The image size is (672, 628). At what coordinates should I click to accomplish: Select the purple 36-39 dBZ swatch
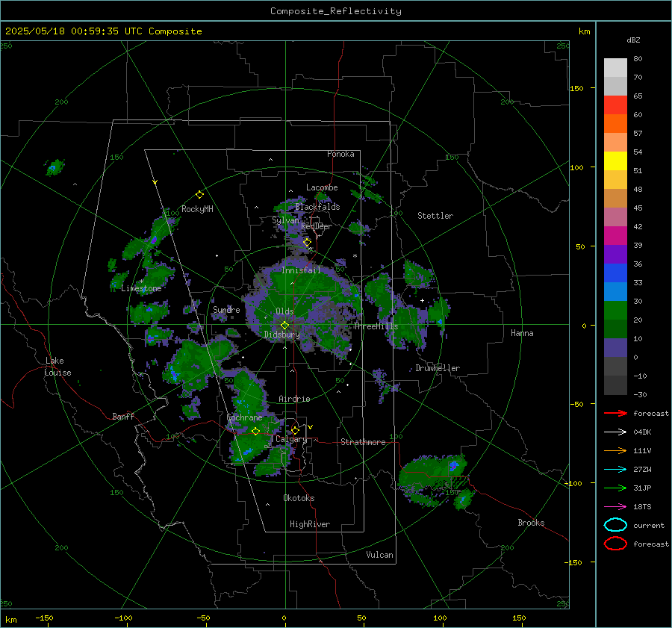click(615, 255)
